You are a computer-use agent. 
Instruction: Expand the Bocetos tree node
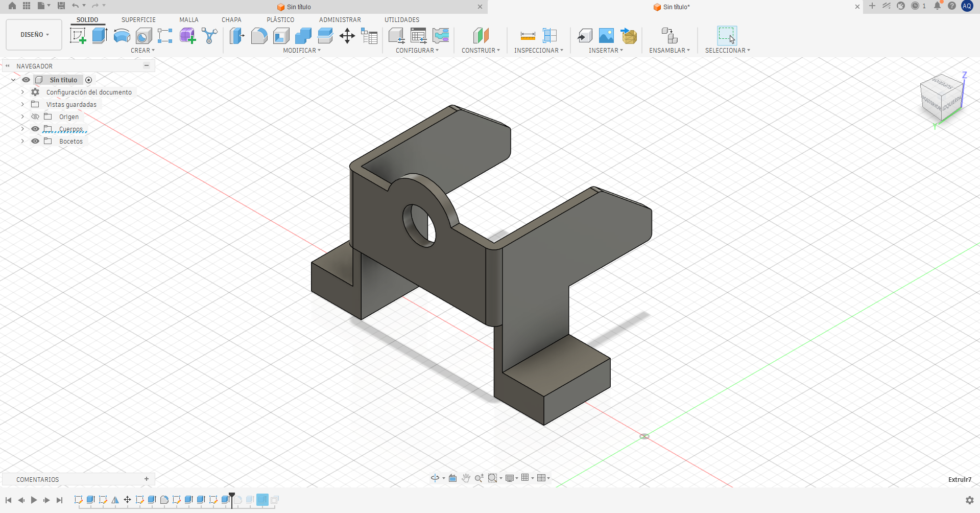click(22, 141)
